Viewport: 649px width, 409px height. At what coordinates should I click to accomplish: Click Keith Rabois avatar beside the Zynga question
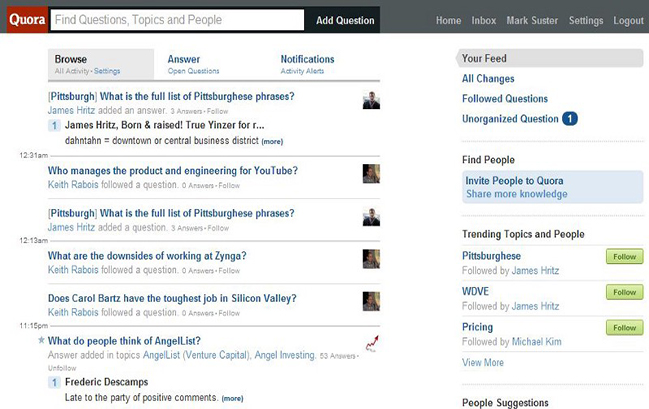coord(371,259)
